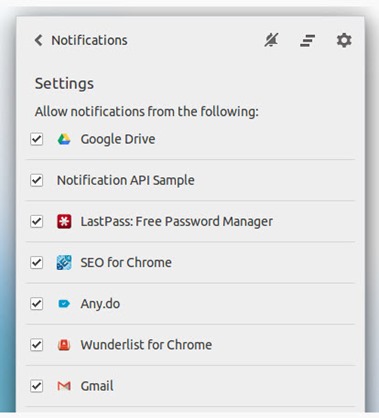Toggle Wunderlist for Chrome checkbox

pyautogui.click(x=37, y=345)
